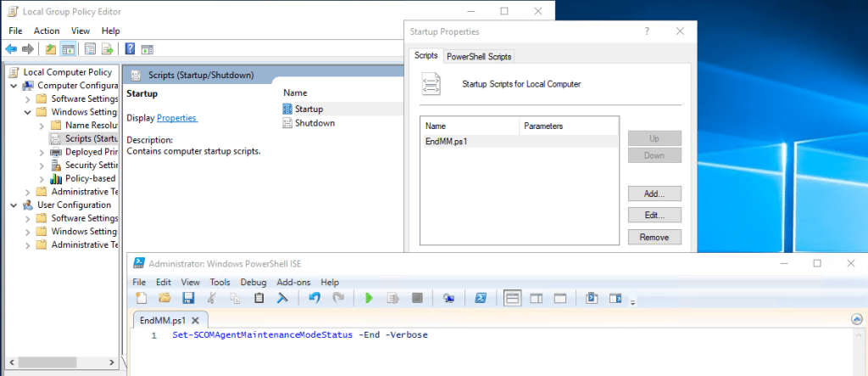Screen dimensions: 868x376
Task: Collapse the User Configuration tree node
Action: [x=14, y=205]
